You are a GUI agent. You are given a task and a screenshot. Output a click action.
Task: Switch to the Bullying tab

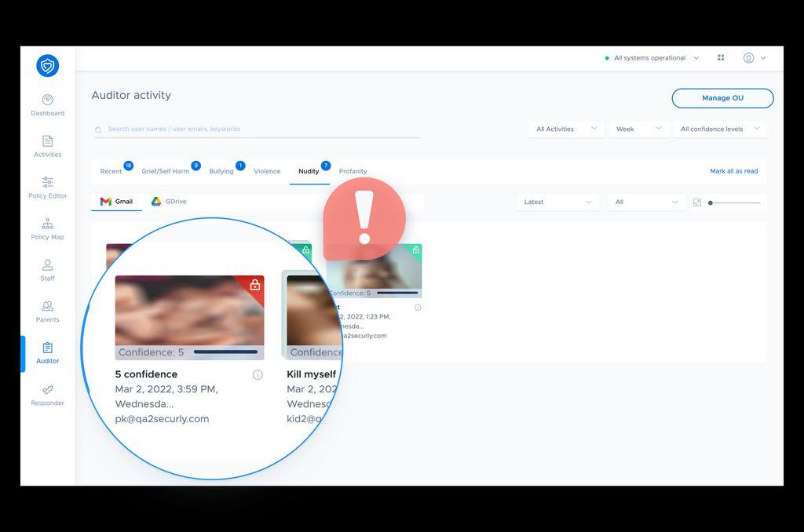221,171
